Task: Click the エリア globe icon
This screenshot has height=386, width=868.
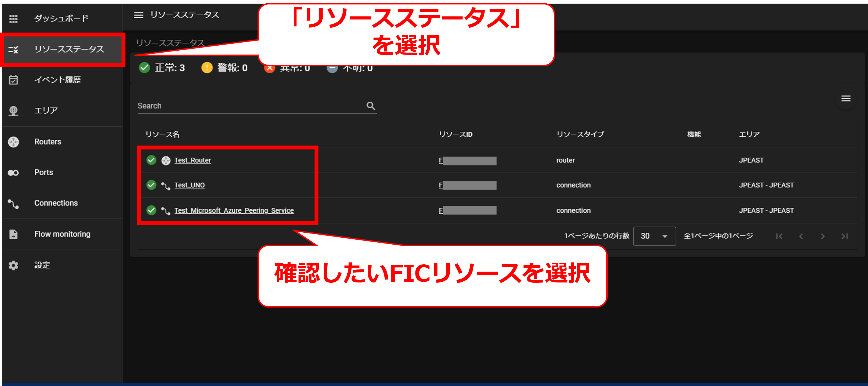Action: click(13, 110)
